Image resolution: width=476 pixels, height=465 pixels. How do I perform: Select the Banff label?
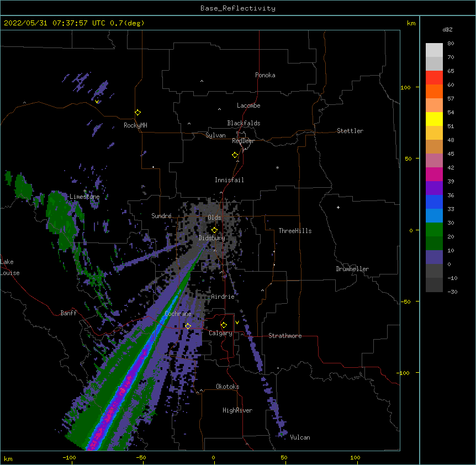[68, 313]
